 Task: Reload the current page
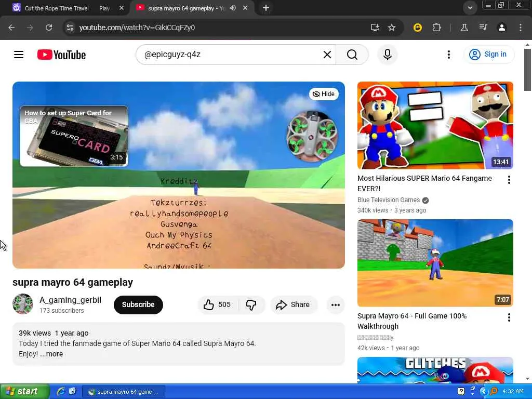click(x=49, y=28)
